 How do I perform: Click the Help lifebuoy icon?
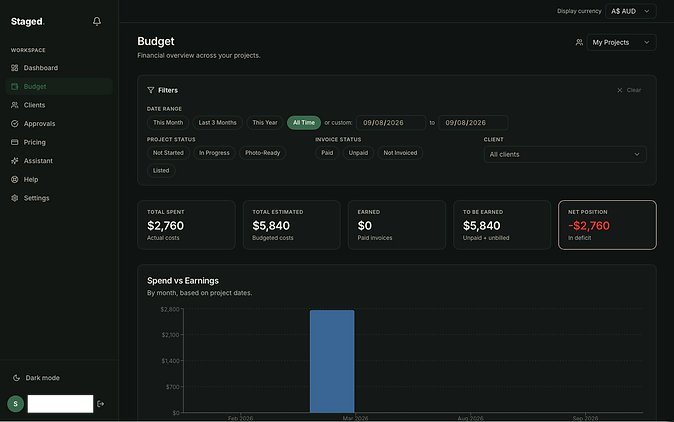[15, 179]
